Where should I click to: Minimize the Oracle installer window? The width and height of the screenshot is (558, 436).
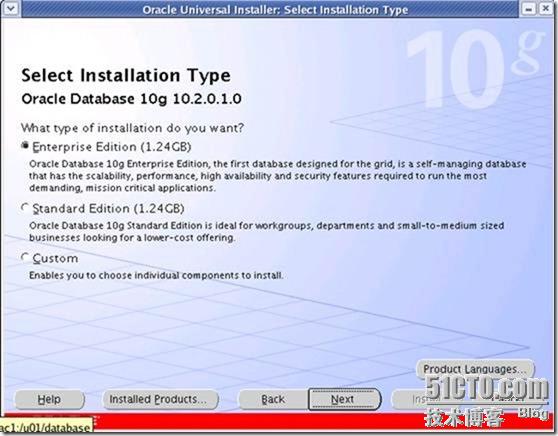point(528,9)
